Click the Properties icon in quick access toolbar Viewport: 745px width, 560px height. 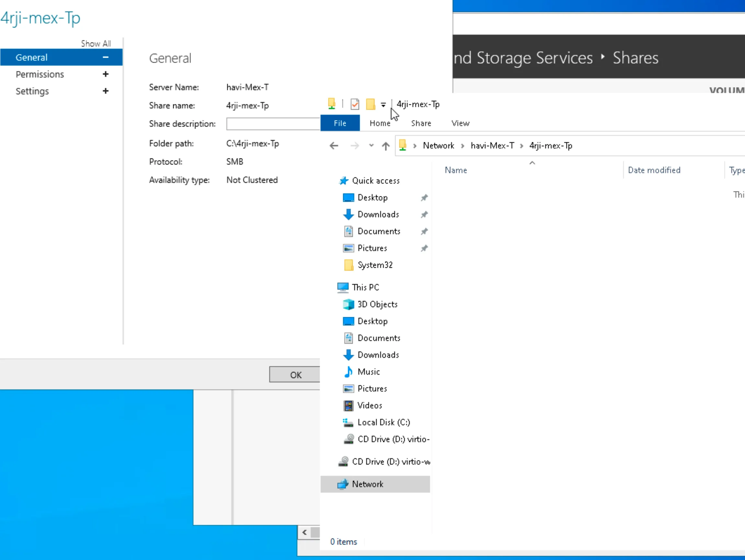coord(355,104)
